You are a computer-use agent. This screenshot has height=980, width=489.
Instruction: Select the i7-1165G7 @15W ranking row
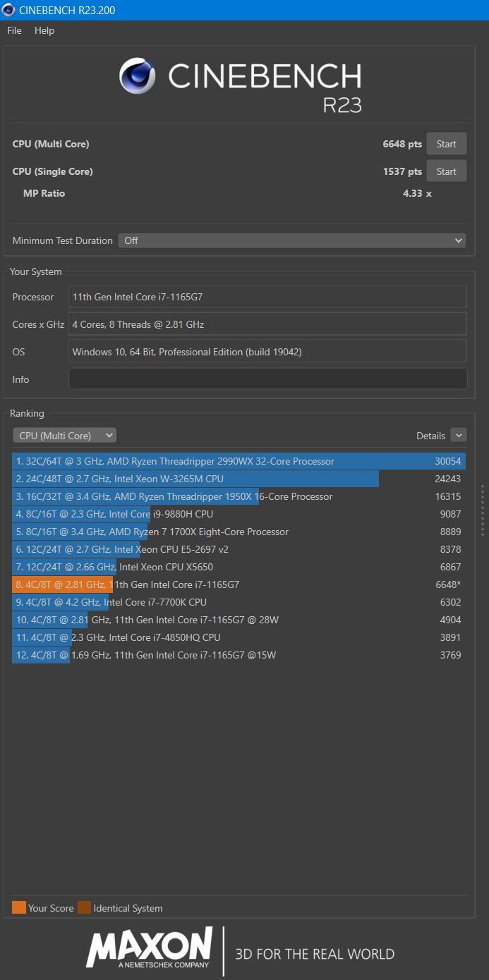tap(239, 655)
